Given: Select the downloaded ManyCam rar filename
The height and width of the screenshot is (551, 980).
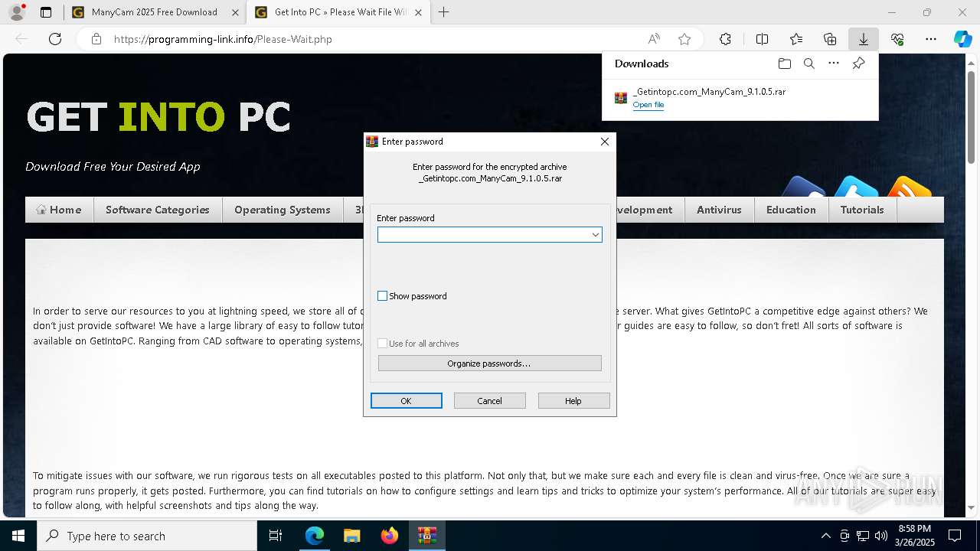Looking at the screenshot, I should (709, 92).
